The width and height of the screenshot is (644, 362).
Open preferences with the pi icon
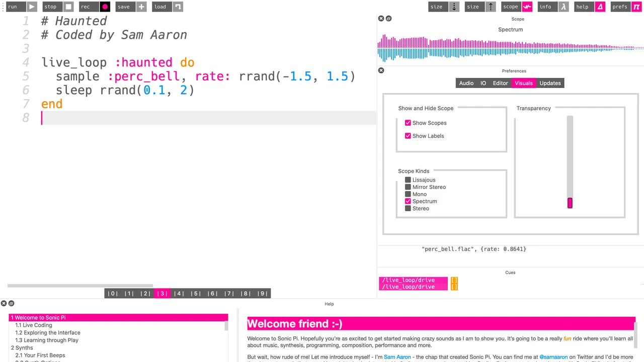(x=636, y=7)
